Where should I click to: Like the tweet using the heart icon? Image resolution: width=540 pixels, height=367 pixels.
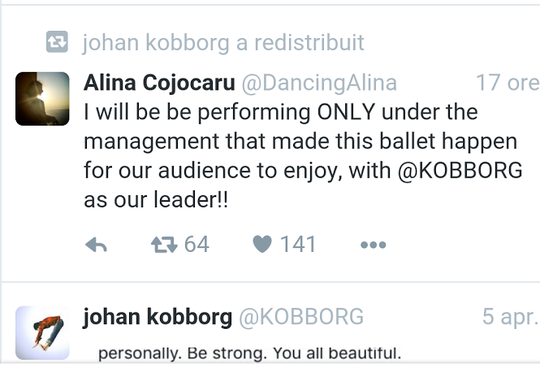262,244
